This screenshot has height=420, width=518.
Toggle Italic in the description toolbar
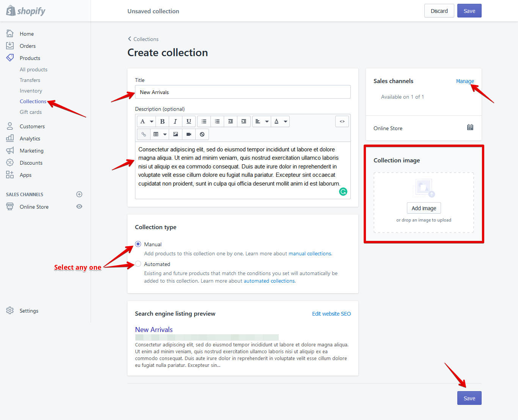point(175,121)
